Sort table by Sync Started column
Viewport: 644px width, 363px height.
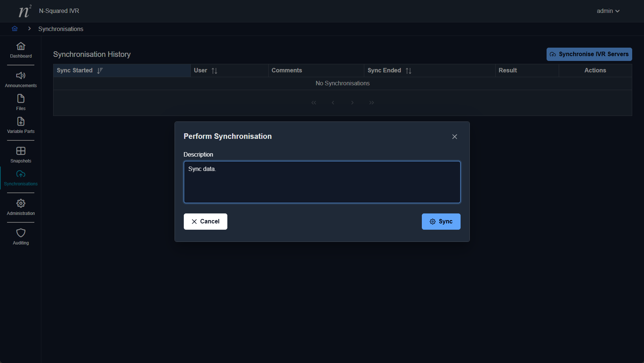(100, 71)
